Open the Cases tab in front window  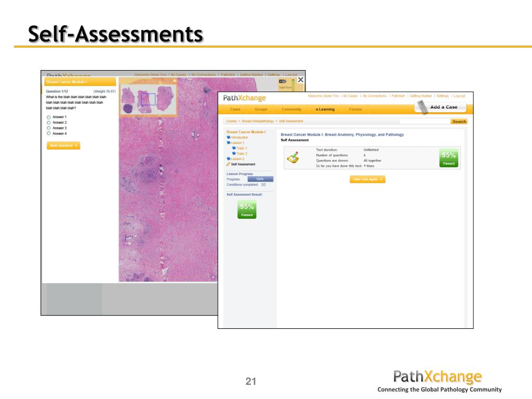(235, 109)
